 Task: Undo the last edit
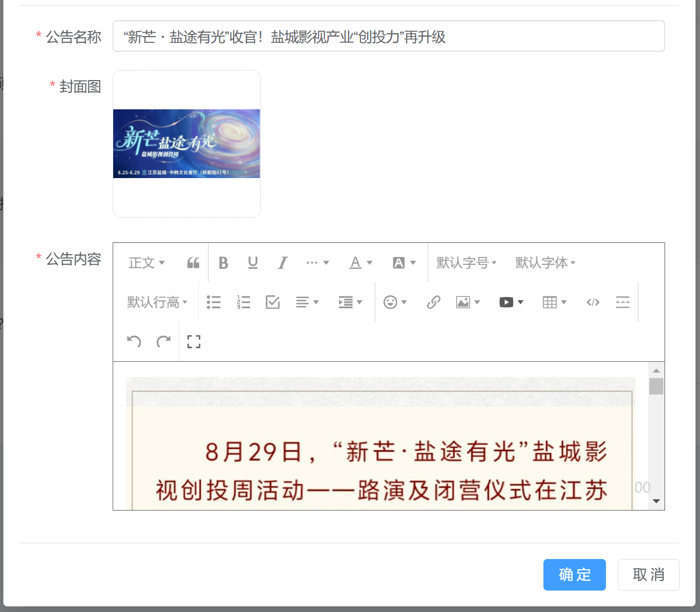click(x=134, y=342)
